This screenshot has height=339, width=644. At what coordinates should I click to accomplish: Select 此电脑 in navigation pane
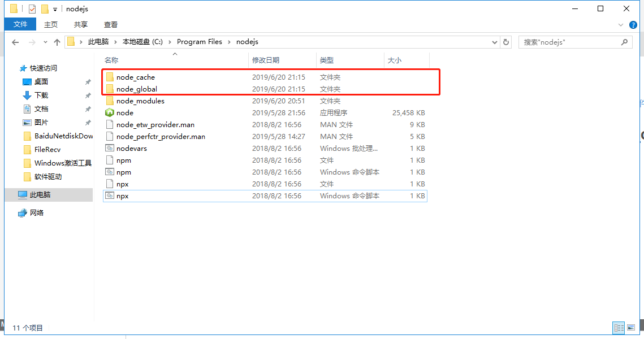(40, 194)
